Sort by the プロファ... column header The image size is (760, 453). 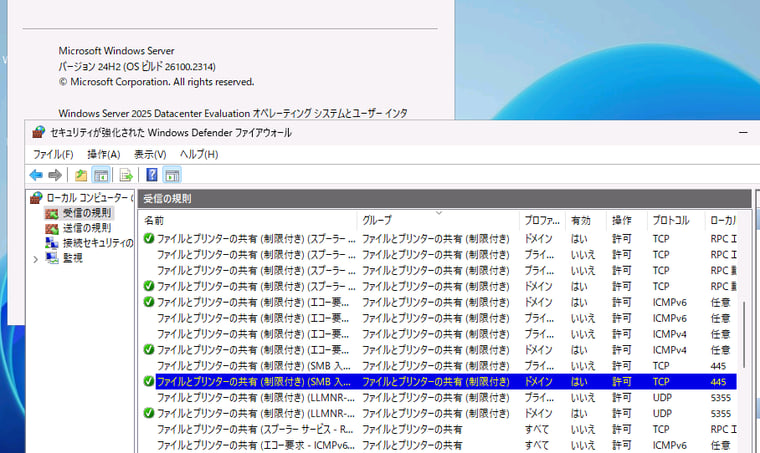coord(542,220)
